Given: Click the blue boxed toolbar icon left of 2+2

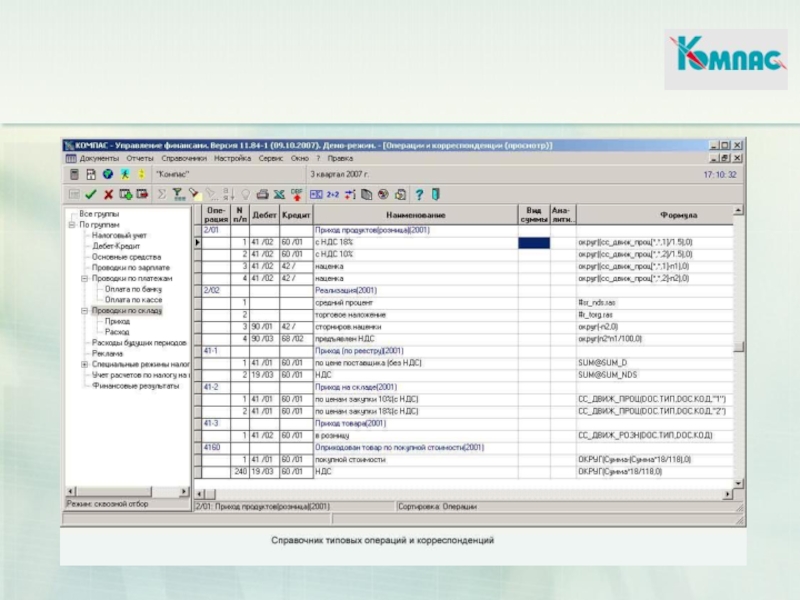Looking at the screenshot, I should [x=316, y=194].
